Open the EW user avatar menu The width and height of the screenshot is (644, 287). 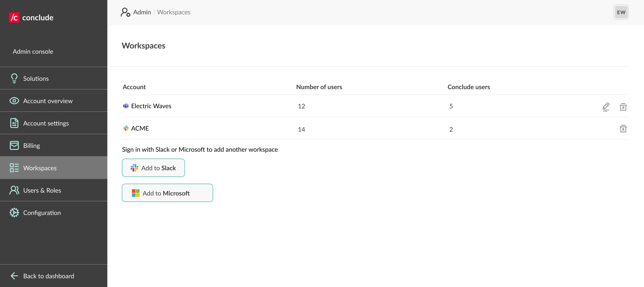point(621,12)
